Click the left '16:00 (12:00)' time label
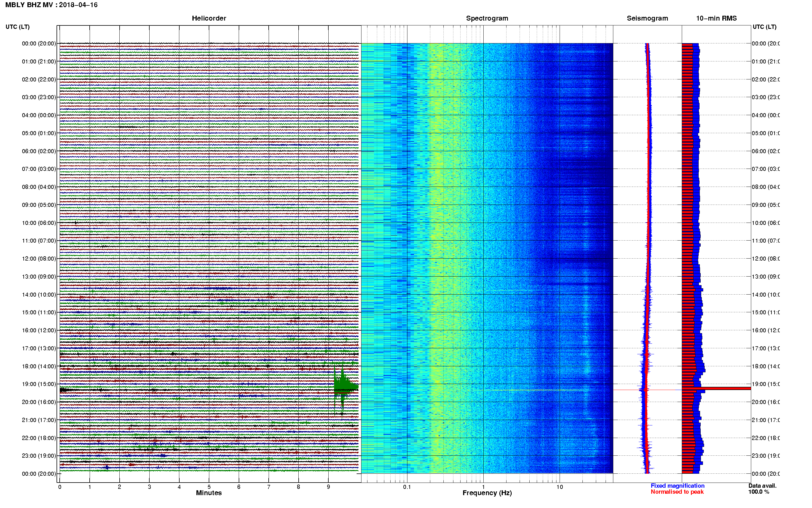Screen dimensions: 812x508 [39, 331]
